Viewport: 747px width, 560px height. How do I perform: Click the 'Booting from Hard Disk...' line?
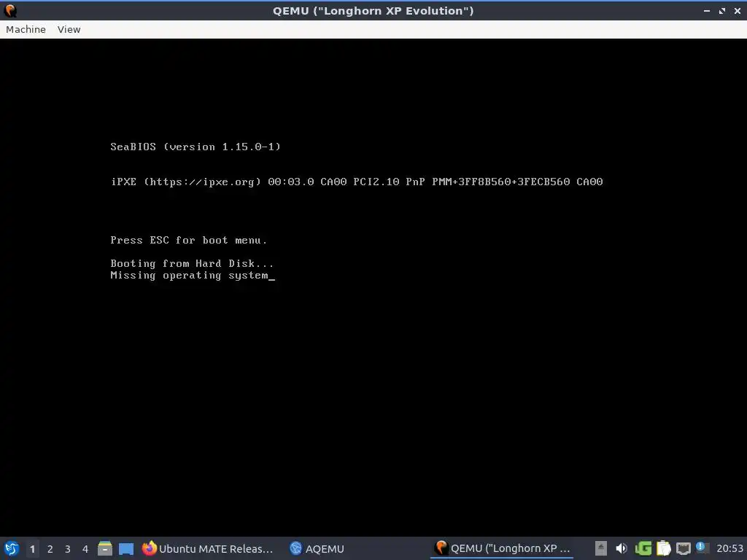(x=192, y=263)
